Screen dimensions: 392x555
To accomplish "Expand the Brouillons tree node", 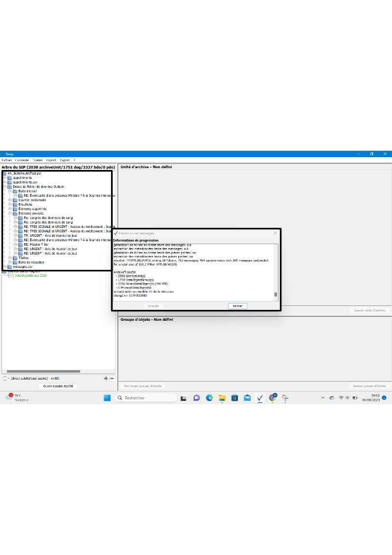I will pyautogui.click(x=10, y=204).
